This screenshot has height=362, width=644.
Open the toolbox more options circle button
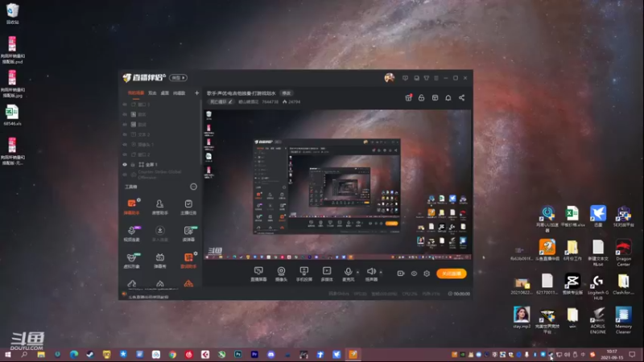[193, 187]
